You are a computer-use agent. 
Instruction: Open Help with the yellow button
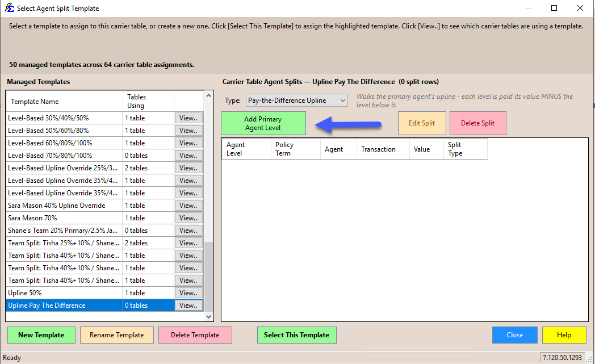pos(564,335)
